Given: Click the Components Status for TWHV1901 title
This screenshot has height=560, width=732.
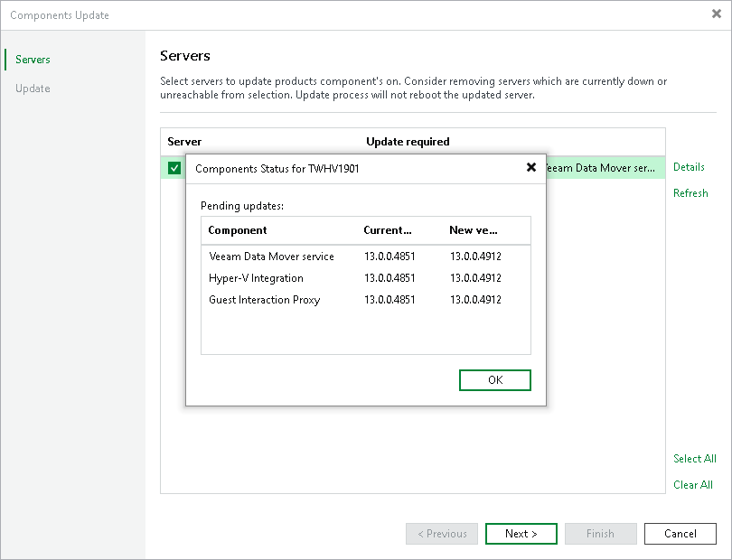Looking at the screenshot, I should tap(277, 169).
